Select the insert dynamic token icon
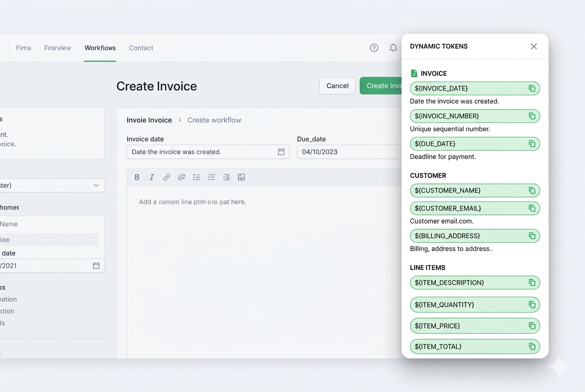The height and width of the screenshot is (392, 585). (x=181, y=177)
